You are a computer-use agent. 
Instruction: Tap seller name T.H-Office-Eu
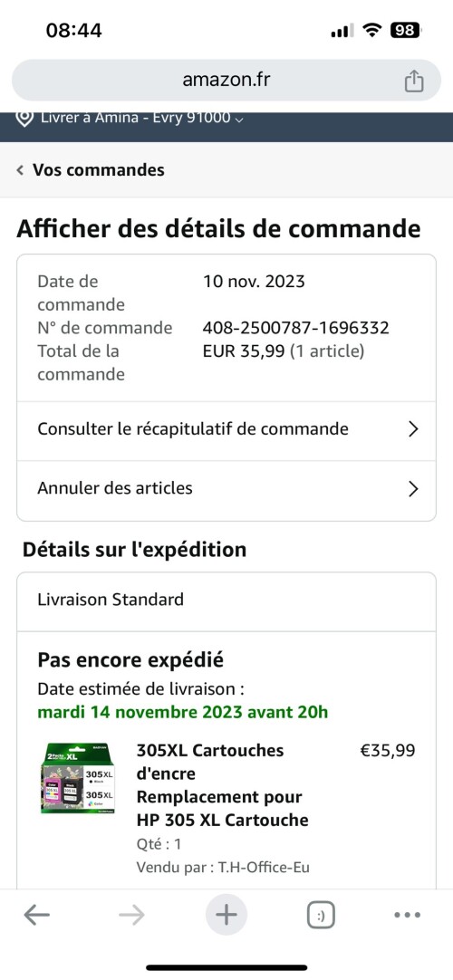264,868
